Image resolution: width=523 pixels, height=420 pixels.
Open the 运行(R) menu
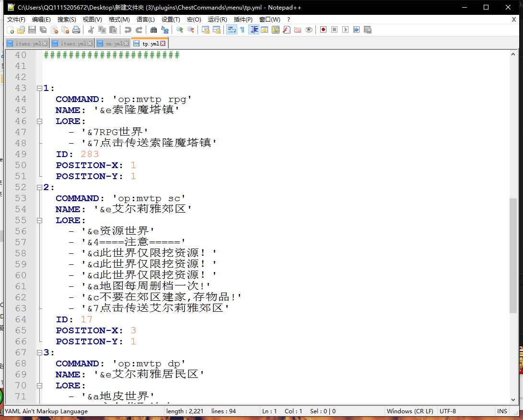coord(218,19)
